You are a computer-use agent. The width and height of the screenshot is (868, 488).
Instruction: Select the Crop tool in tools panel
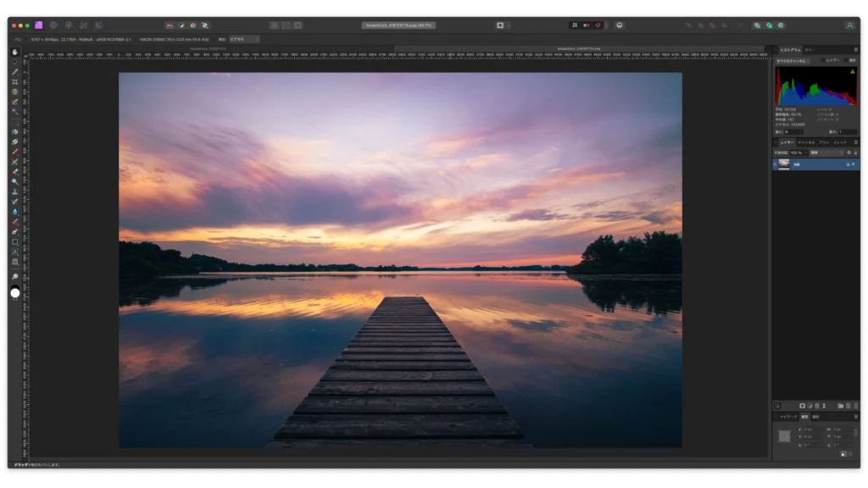click(x=14, y=81)
